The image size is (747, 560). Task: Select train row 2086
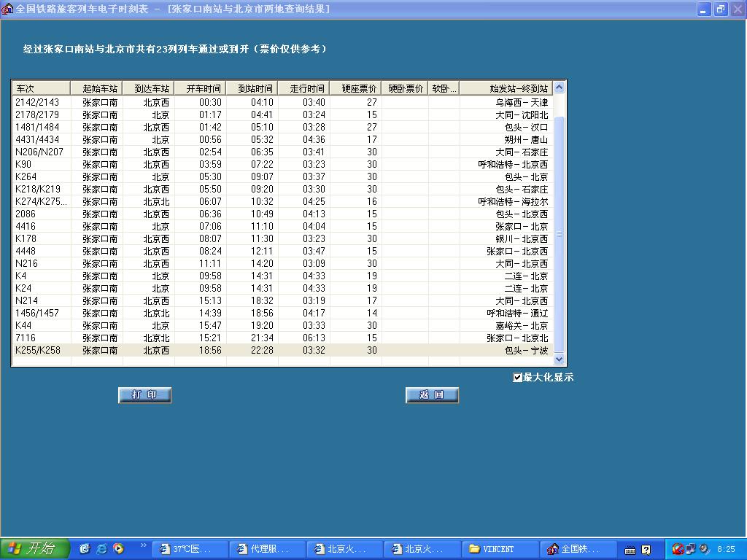point(282,214)
